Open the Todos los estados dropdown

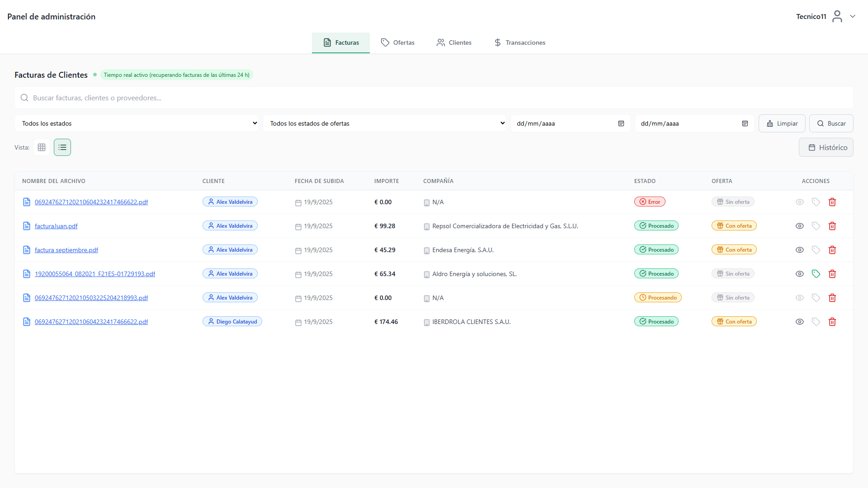tap(137, 123)
